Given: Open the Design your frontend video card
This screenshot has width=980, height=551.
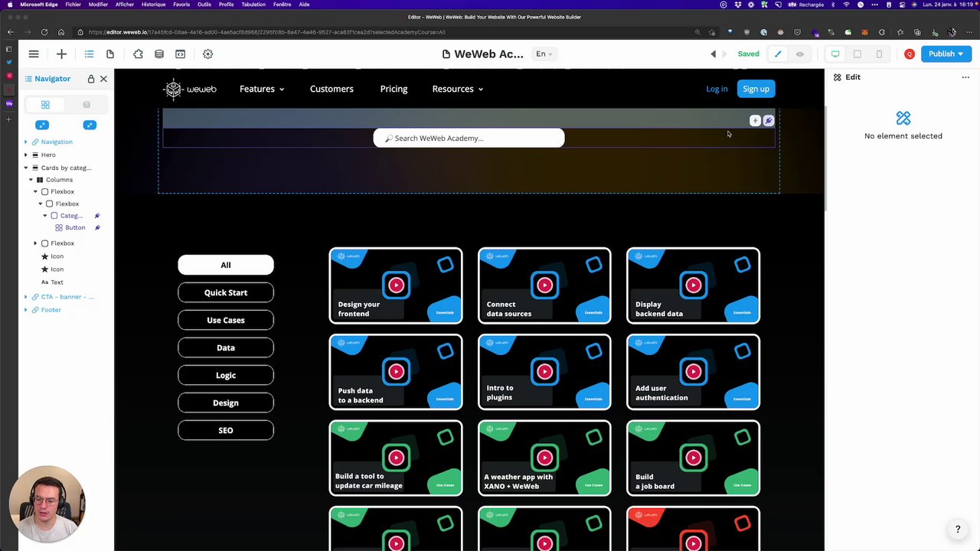Looking at the screenshot, I should (x=396, y=285).
